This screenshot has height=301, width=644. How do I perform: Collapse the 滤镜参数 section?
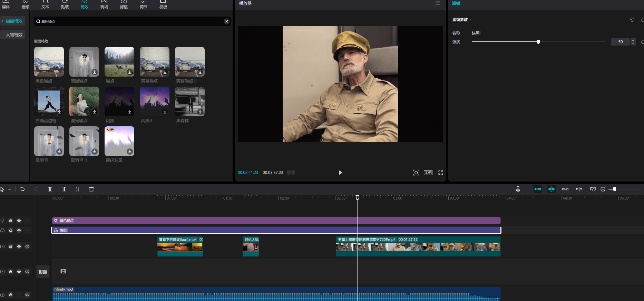point(470,20)
